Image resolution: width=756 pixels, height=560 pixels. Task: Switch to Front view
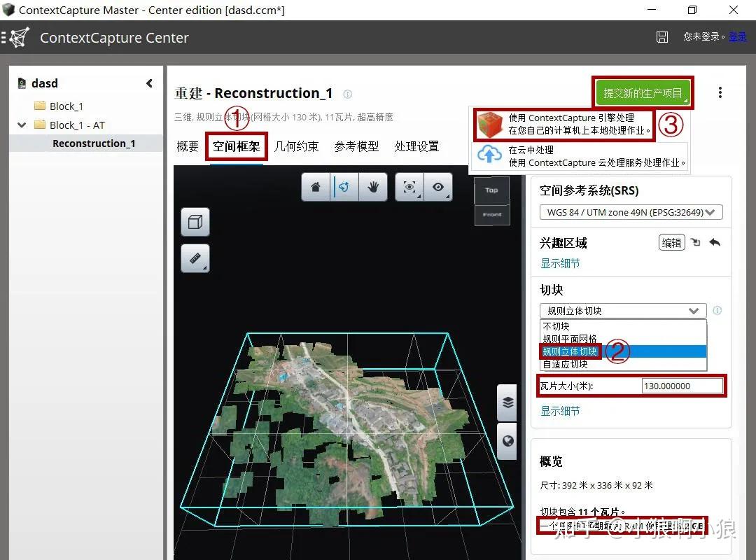(x=491, y=215)
